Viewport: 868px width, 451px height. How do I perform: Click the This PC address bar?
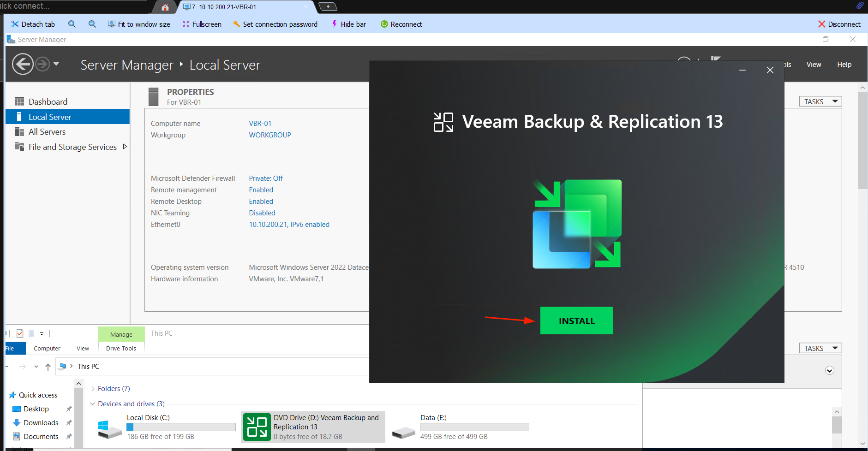click(x=212, y=367)
